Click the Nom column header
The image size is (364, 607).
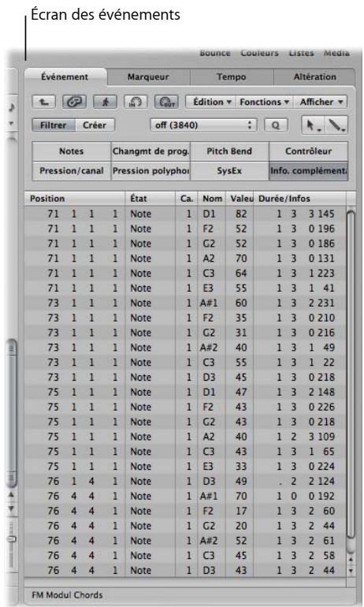pos(212,199)
